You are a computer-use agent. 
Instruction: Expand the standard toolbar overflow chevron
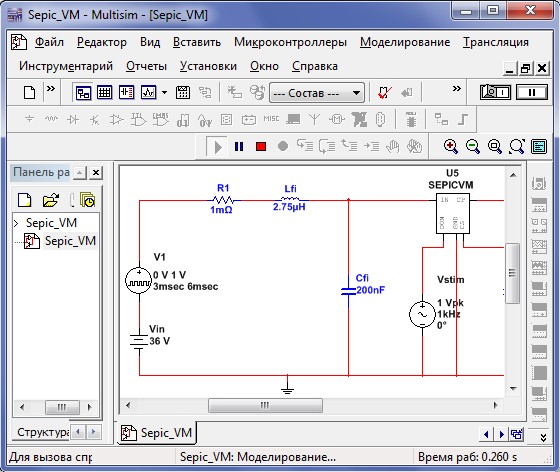pos(51,89)
